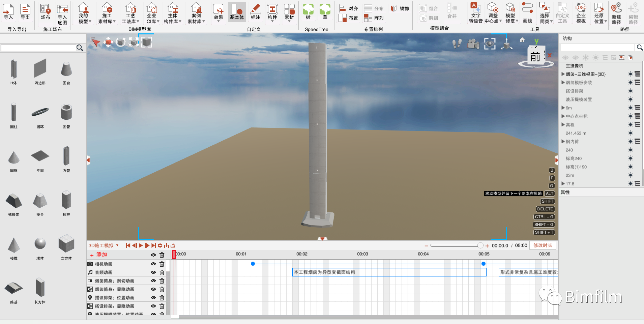Expand the 中心点坐标 tree node
This screenshot has height=324, width=644.
click(563, 116)
